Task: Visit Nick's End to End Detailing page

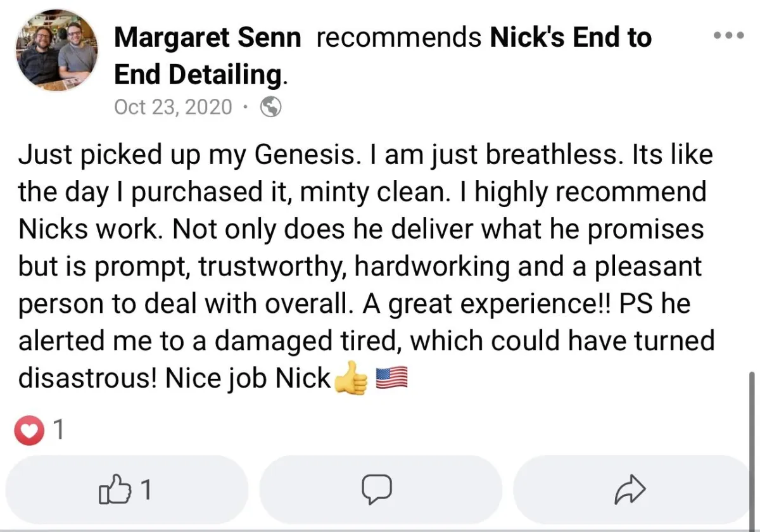Action: 383,56
